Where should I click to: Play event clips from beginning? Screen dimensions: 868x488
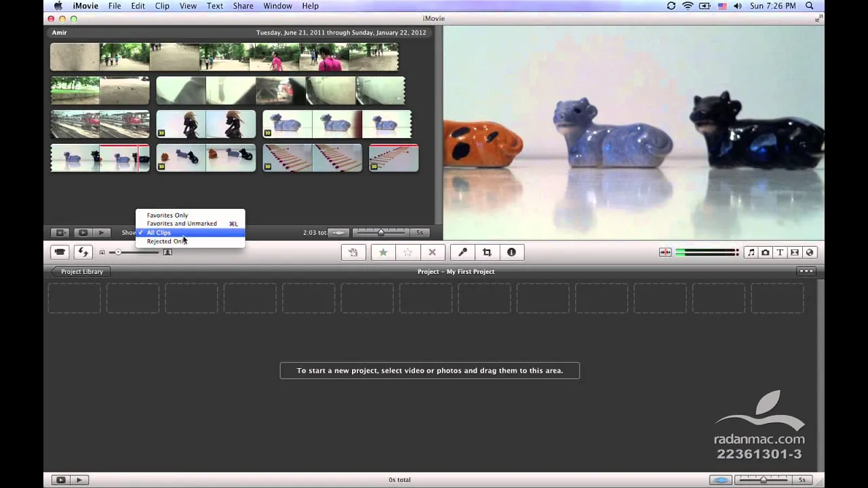[x=101, y=232]
